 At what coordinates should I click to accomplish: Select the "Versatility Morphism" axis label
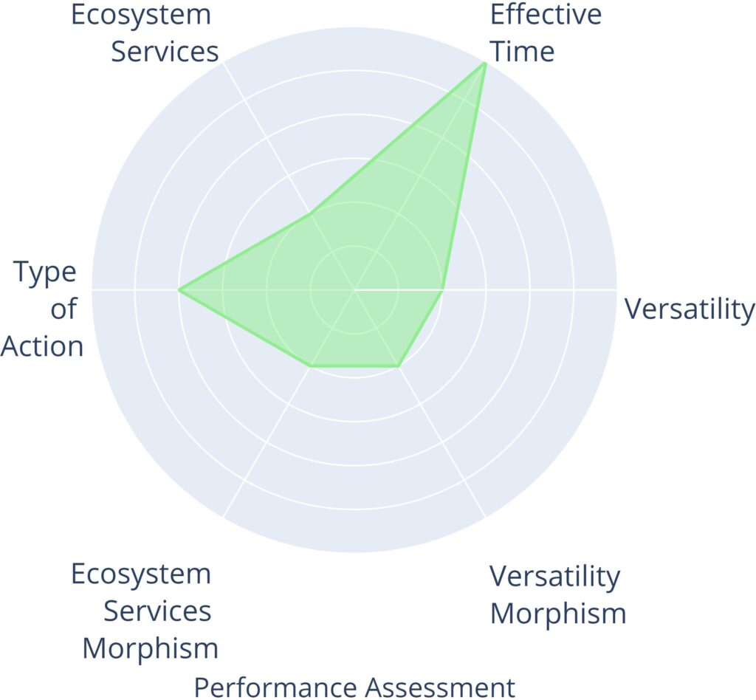(x=557, y=594)
